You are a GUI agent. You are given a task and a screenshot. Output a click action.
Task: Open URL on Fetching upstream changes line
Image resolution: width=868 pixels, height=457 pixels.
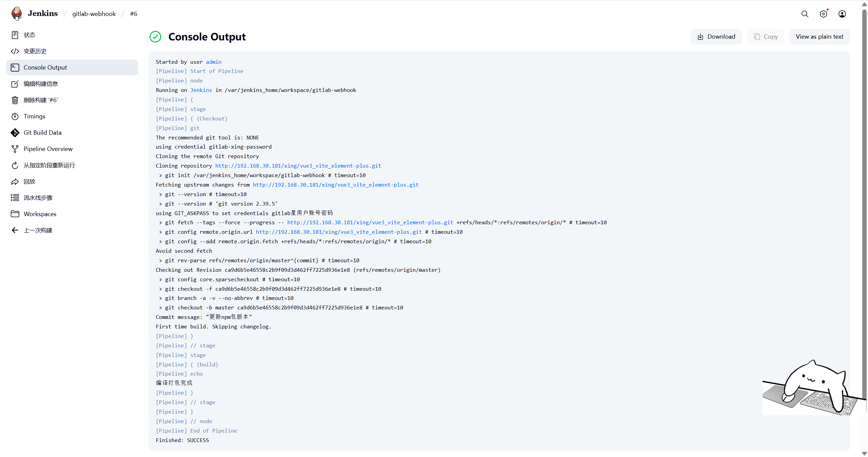(336, 185)
